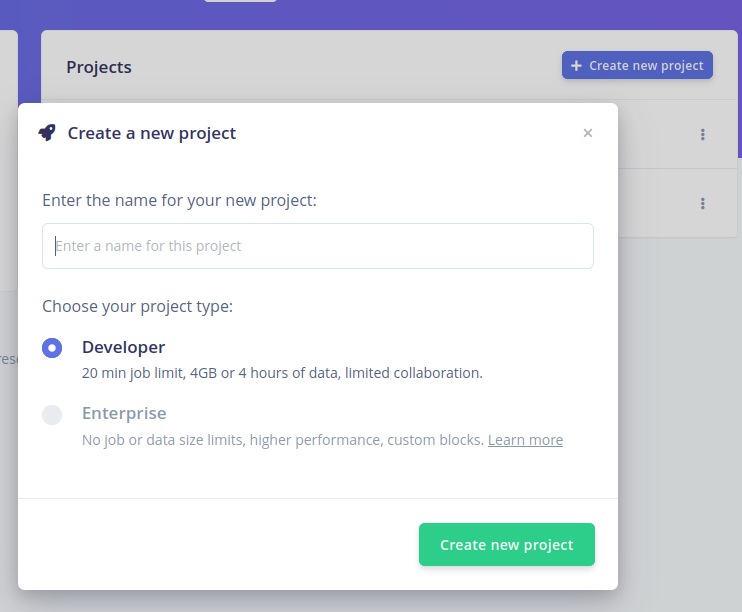
Task: Click the Developer project type label
Action: [124, 347]
